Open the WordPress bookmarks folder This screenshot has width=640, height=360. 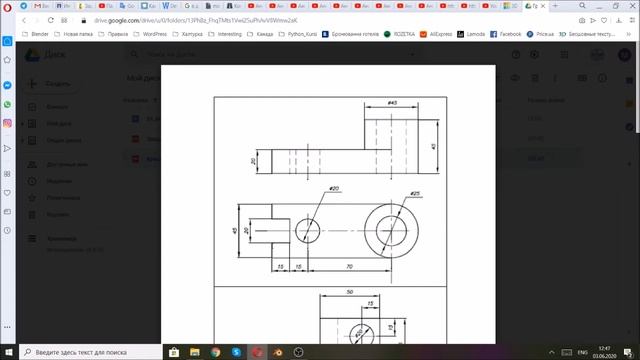click(x=150, y=34)
